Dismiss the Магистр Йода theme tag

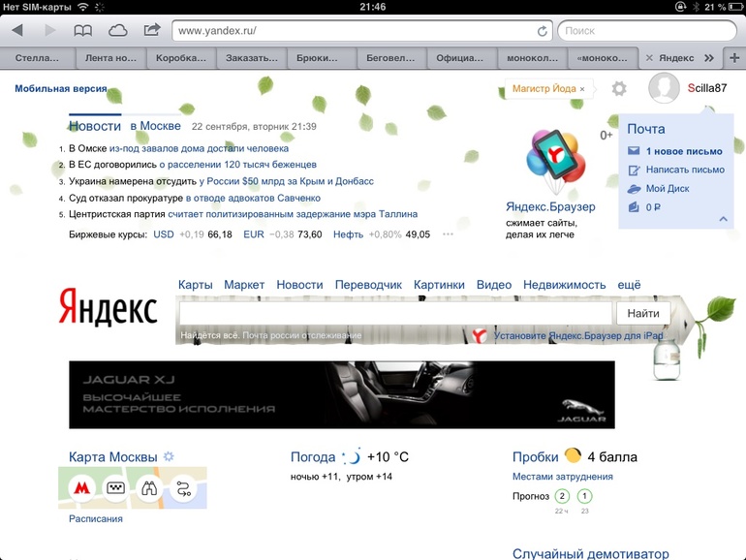pos(583,89)
